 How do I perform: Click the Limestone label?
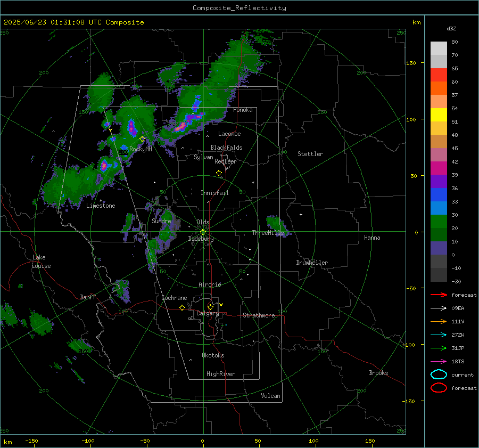click(x=101, y=206)
